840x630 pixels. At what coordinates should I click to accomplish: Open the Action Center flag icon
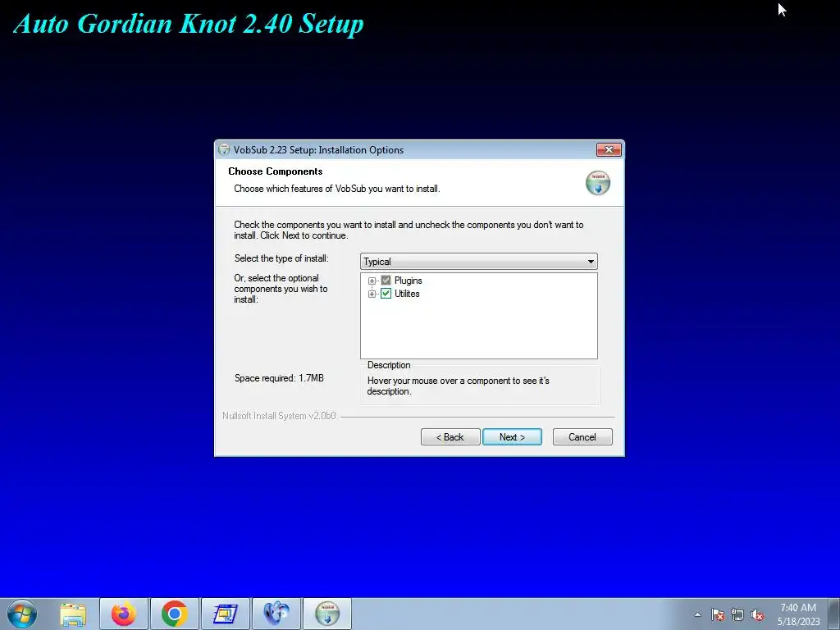718,614
